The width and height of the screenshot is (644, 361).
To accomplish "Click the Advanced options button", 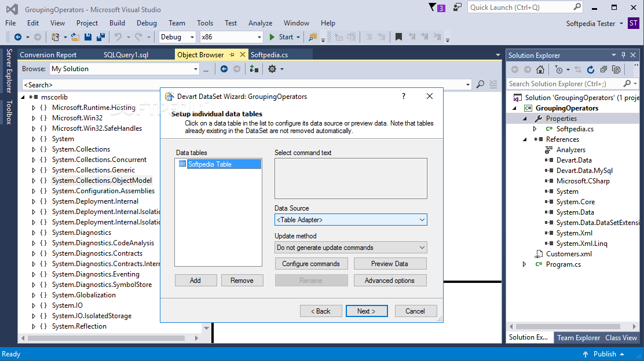I will [390, 281].
